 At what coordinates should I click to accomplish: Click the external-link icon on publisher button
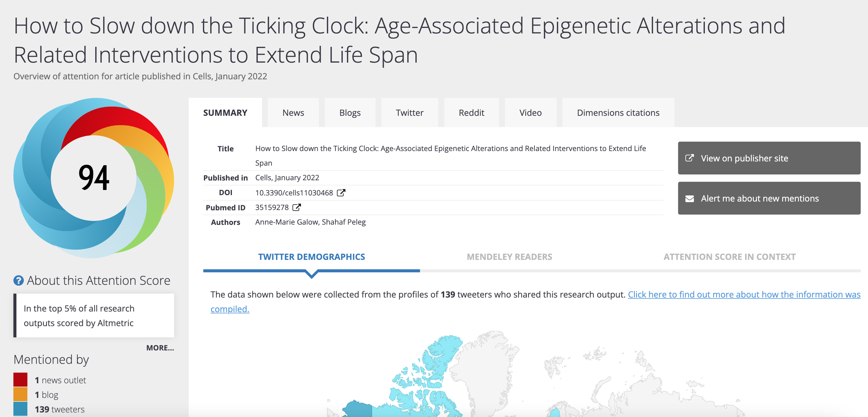coord(689,158)
